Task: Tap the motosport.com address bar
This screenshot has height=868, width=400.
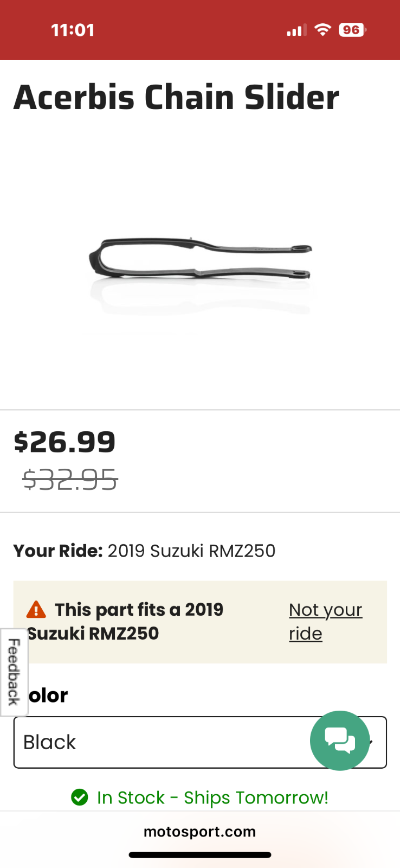Action: click(x=199, y=832)
